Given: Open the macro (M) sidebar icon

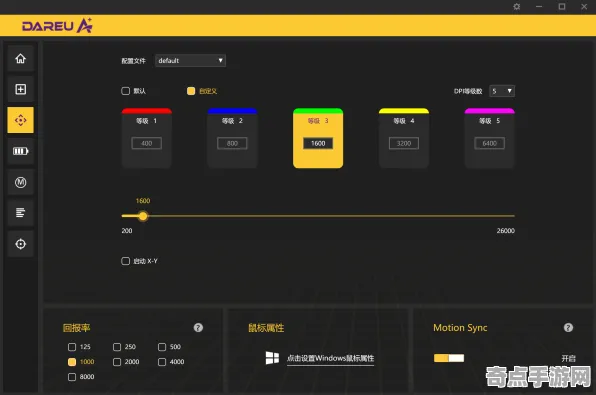Looking at the screenshot, I should pos(21,182).
